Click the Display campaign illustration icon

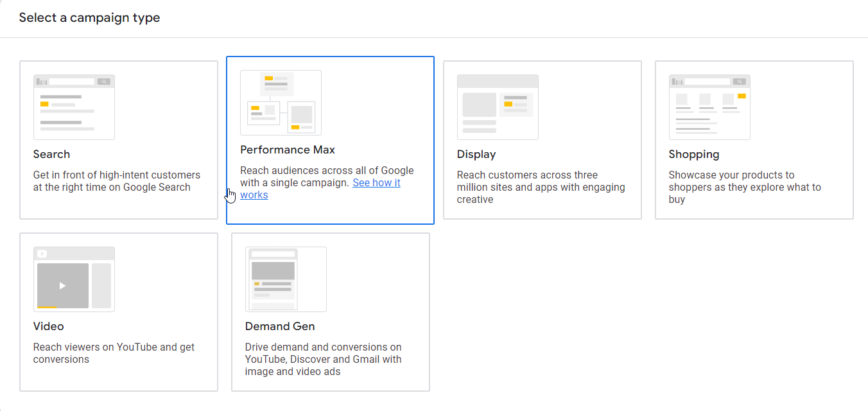(498, 107)
